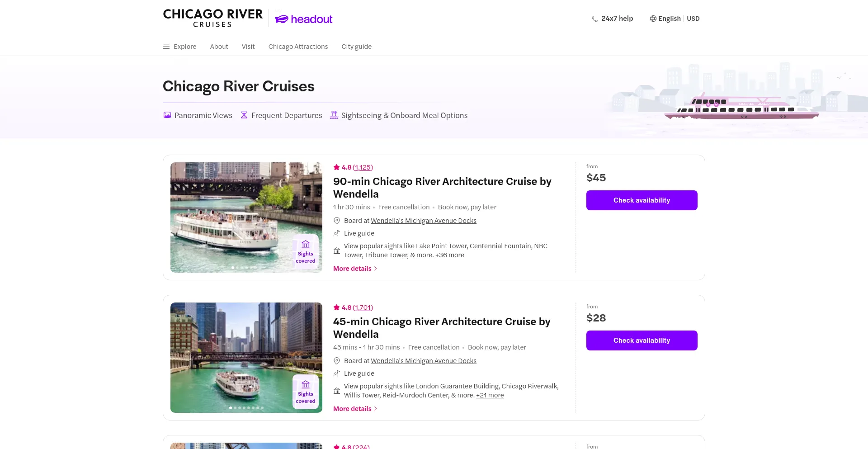The height and width of the screenshot is (449, 868).
Task: Open the 1,701 reviews link
Action: (x=363, y=307)
